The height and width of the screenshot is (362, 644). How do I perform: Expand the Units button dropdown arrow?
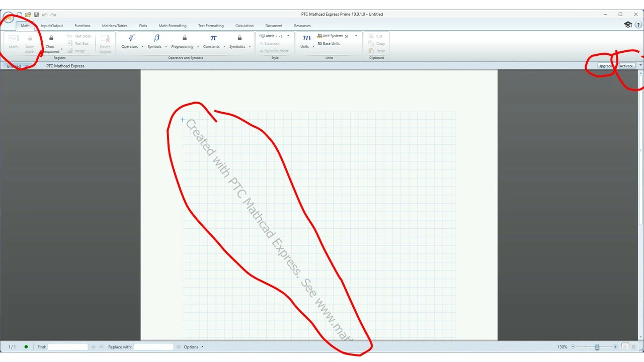click(x=313, y=47)
